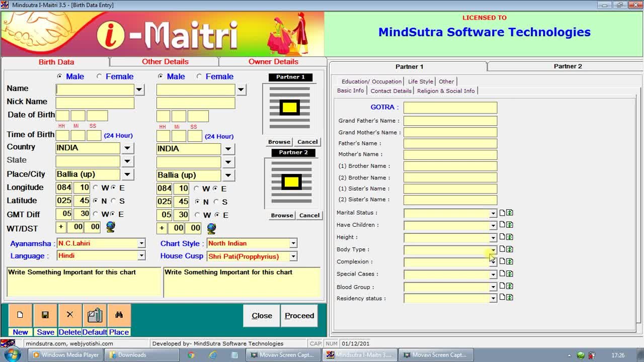Viewport: 644px width, 362px height.
Task: Click the blank page icon beside Blood Group
Action: [x=502, y=286]
